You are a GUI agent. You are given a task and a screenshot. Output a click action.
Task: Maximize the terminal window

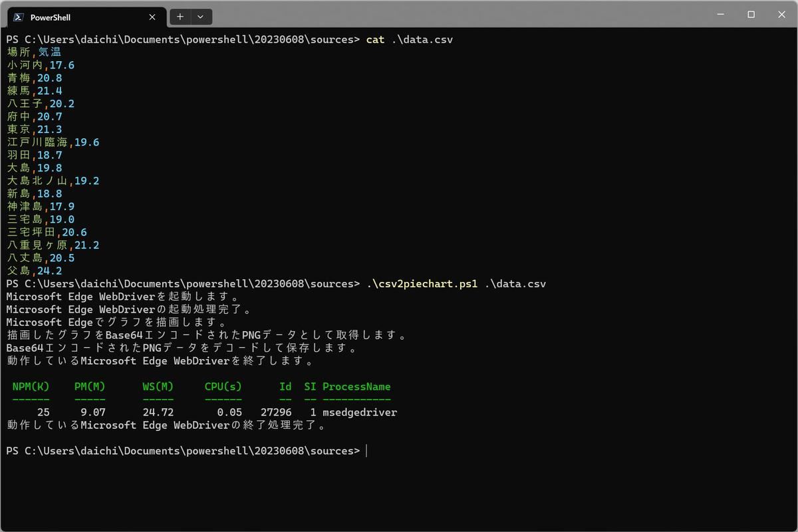pyautogui.click(x=751, y=14)
